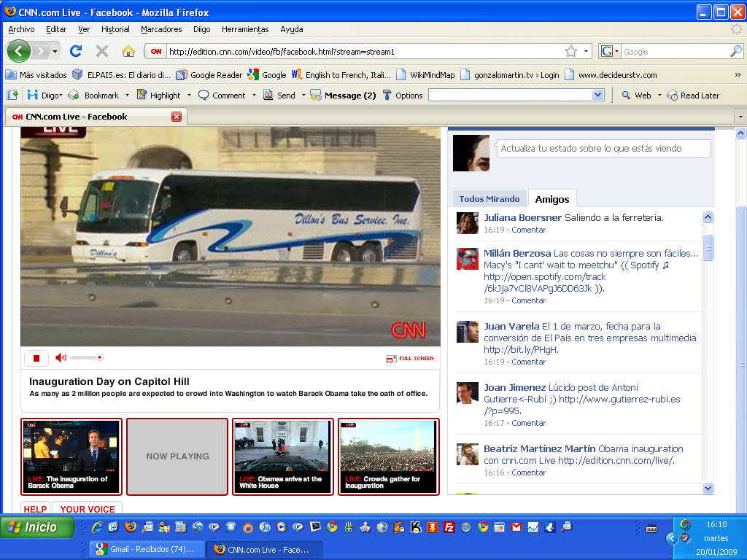Show more bookmarks with the chevron
The image size is (747, 560).
click(738, 75)
